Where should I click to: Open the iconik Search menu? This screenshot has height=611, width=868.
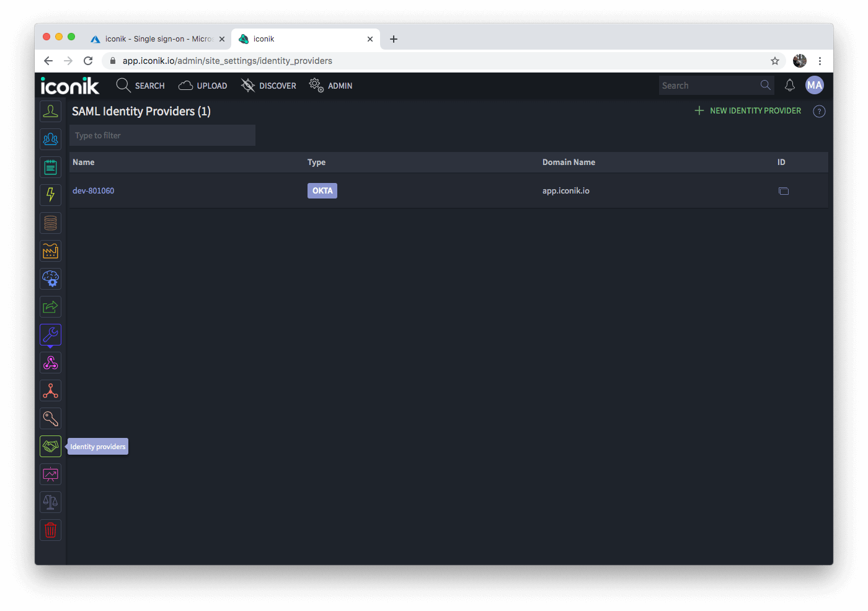tap(140, 85)
